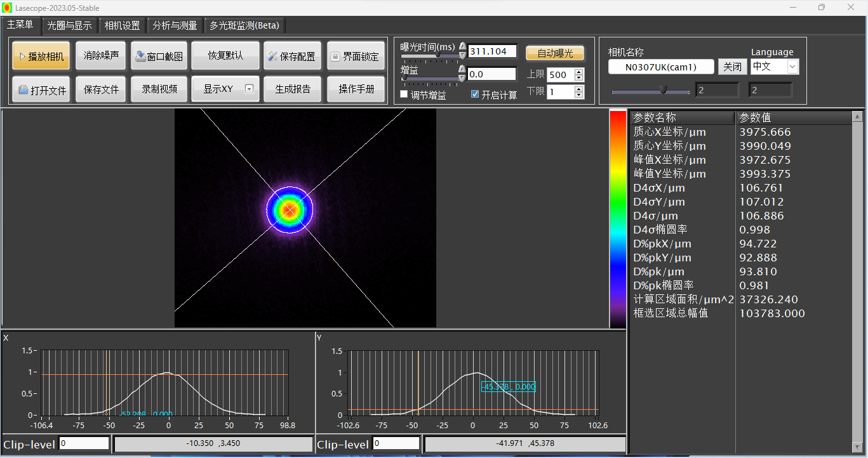Image resolution: width=868 pixels, height=458 pixels.
Task: Switch to the 光圈与显示 tab
Action: tap(69, 26)
